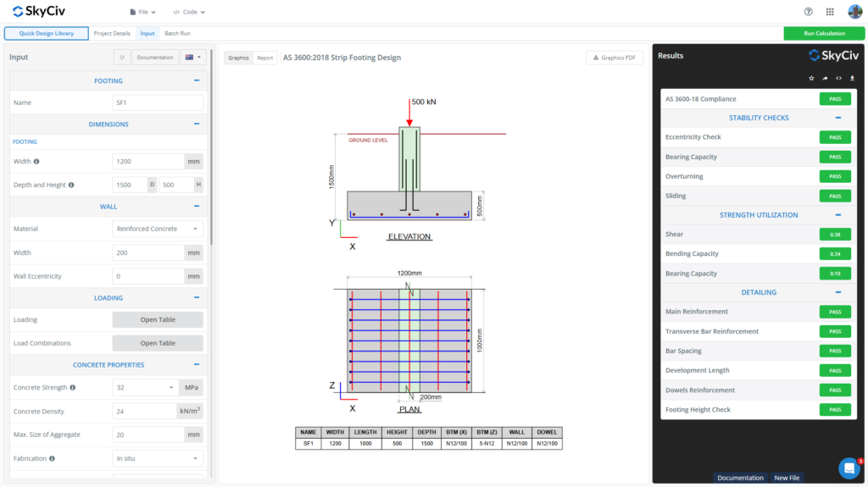Click the Sliding PASS badge

[x=835, y=196]
